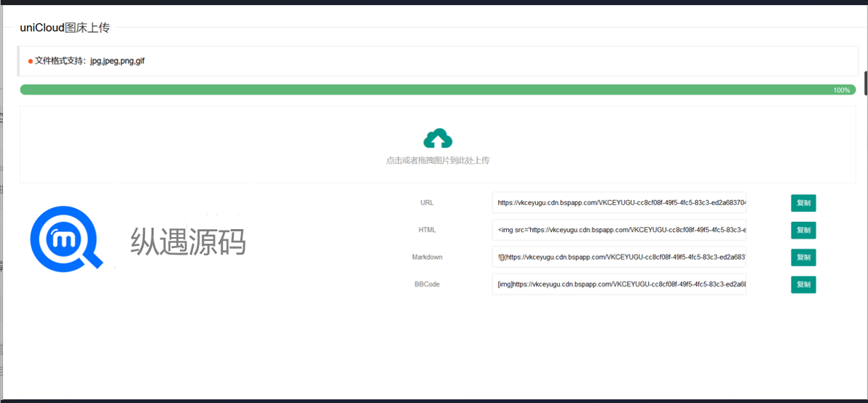Hit the 复制 button for BBCode
Screen dimensions: 868x403
(x=803, y=284)
